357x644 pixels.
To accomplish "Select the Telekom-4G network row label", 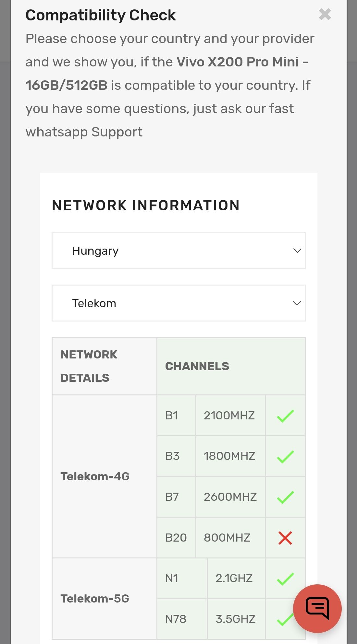I will pyautogui.click(x=95, y=476).
